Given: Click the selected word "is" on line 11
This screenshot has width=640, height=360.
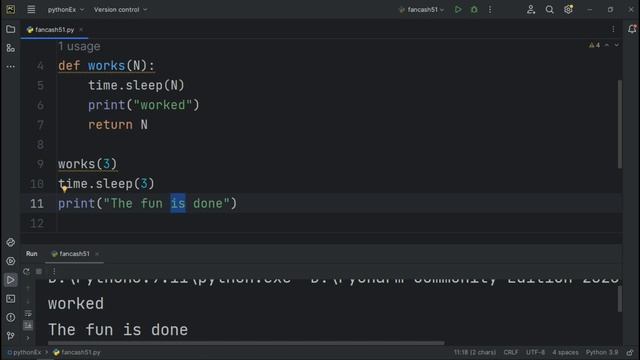Looking at the screenshot, I should [178, 203].
